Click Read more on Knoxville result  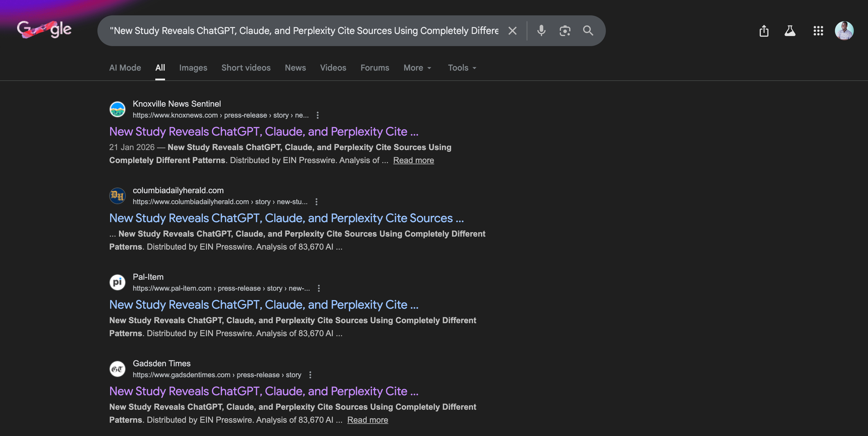(413, 160)
